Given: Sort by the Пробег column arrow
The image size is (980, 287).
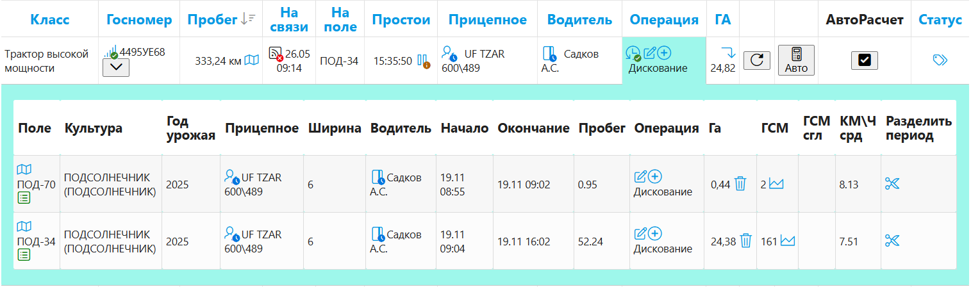Looking at the screenshot, I should pos(248,20).
